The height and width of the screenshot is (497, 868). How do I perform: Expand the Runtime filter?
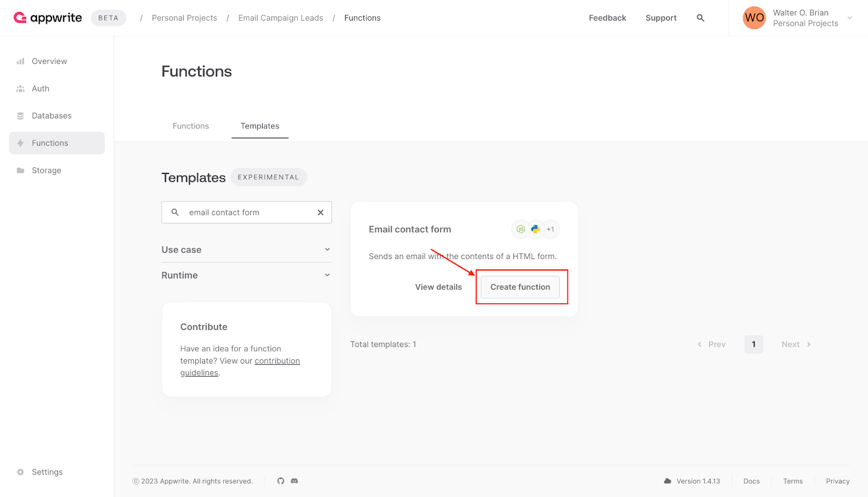pyautogui.click(x=246, y=275)
